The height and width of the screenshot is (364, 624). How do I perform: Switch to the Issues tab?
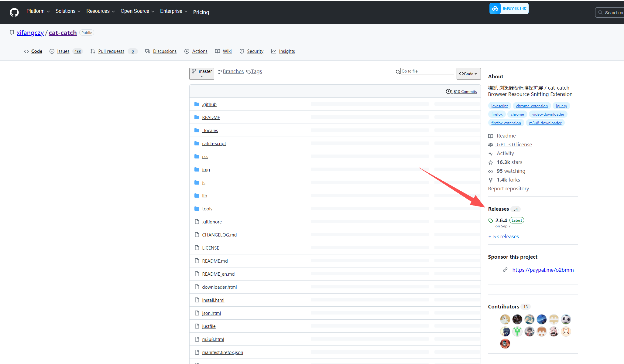click(63, 51)
